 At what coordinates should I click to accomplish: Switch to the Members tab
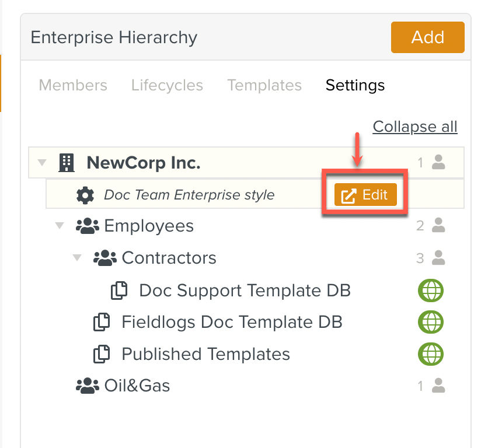click(73, 85)
